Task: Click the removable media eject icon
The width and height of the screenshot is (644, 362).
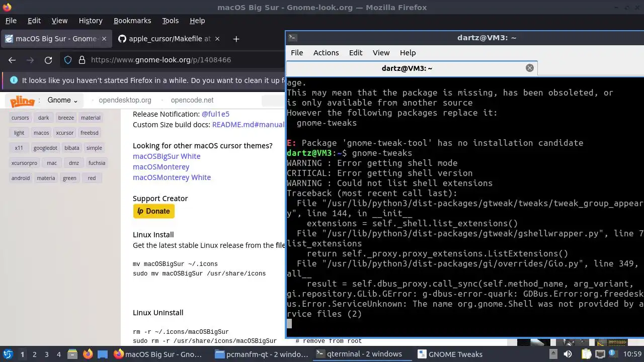Action: pyautogui.click(x=552, y=354)
